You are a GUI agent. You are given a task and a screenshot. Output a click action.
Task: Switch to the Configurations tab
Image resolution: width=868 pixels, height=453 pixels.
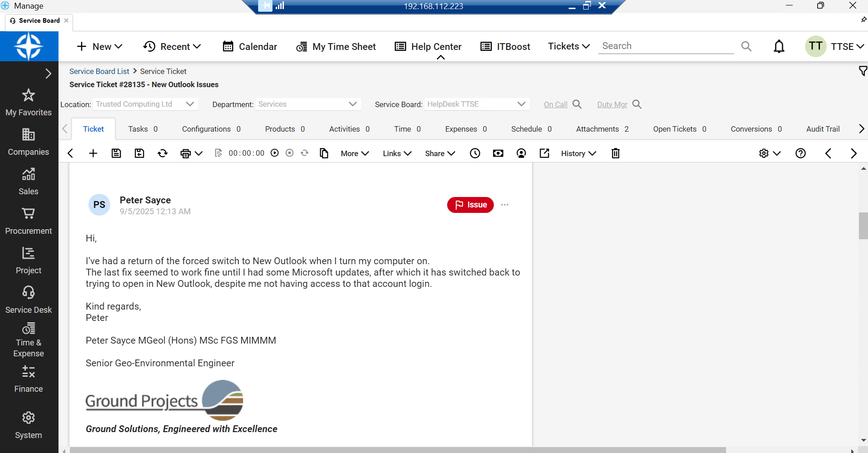211,129
